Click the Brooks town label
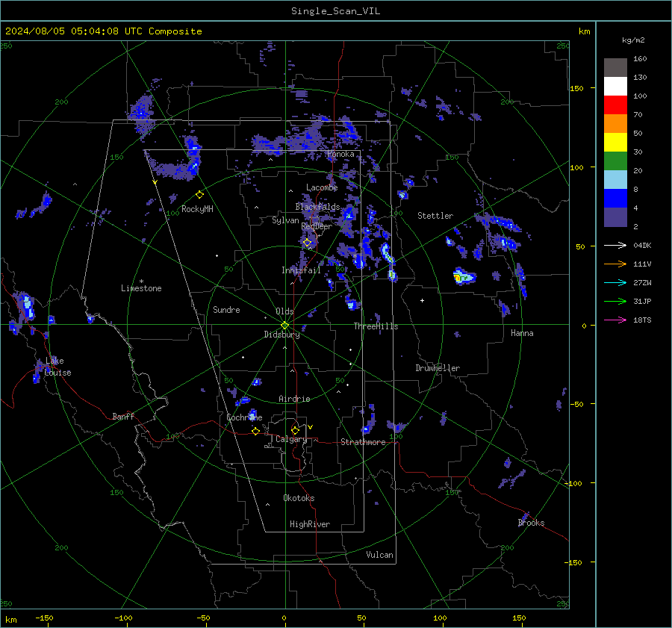This screenshot has width=672, height=628. (531, 523)
